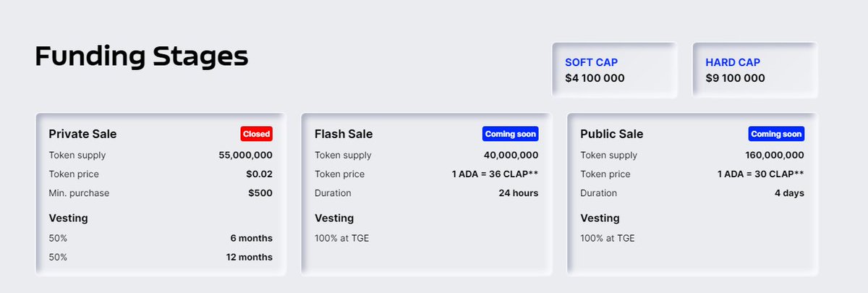The height and width of the screenshot is (293, 868).
Task: Click the Funding Stages heading
Action: (x=142, y=56)
